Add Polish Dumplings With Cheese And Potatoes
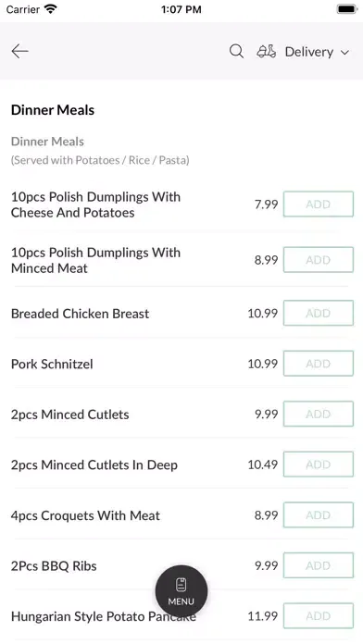Screen dimensions: 363x644 [x=319, y=204]
